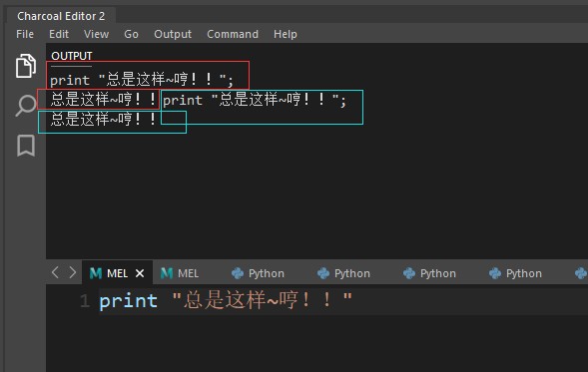Click the quoted string in the code editor
Image resolution: width=588 pixels, height=372 pixels.
click(263, 300)
